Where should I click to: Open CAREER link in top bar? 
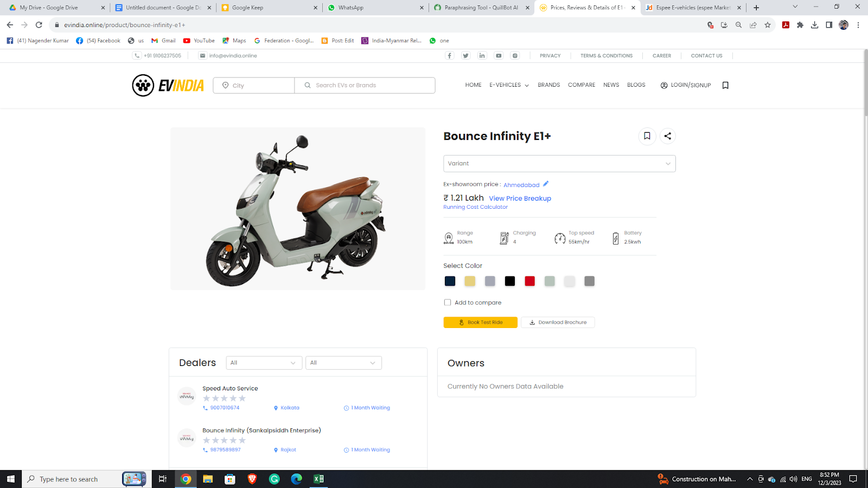coord(662,56)
